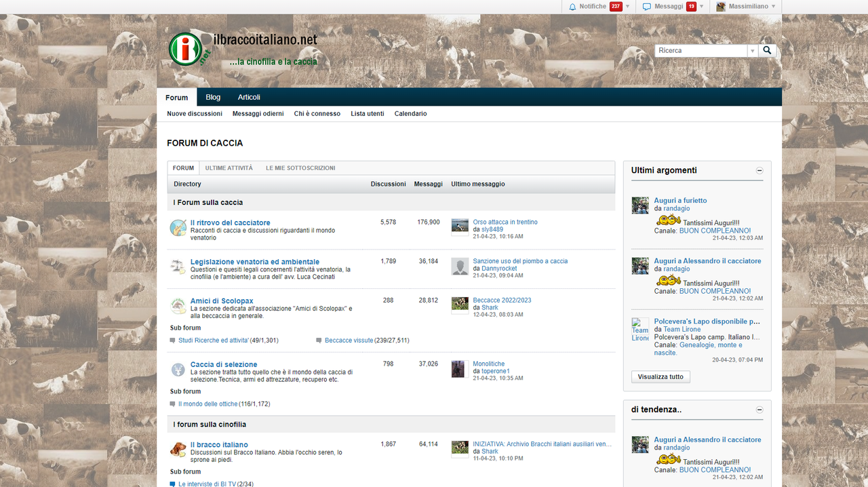Click the Visualizza tutto button
The height and width of the screenshot is (487, 868).
[x=660, y=376]
